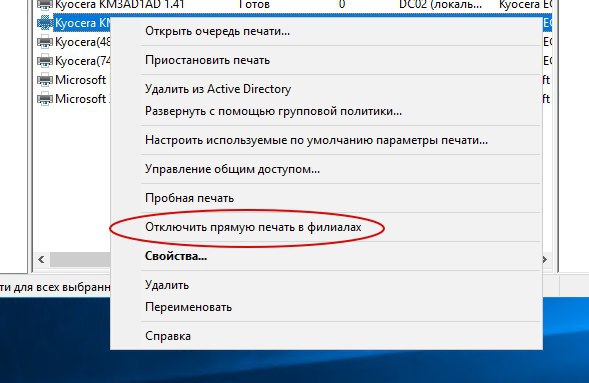Click the highlighted Kyocera printer icon
The height and width of the screenshot is (383, 589).
pos(45,23)
